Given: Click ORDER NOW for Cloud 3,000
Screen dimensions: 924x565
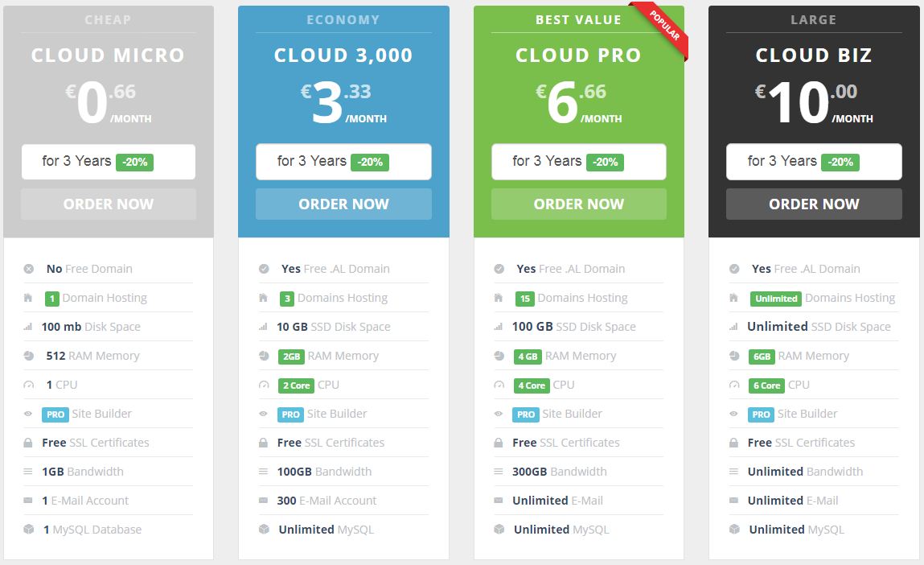Looking at the screenshot, I should (343, 204).
